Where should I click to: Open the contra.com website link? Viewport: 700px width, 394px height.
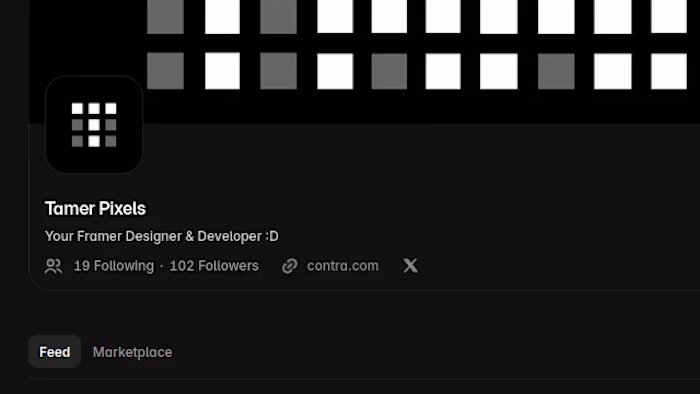pyautogui.click(x=342, y=265)
